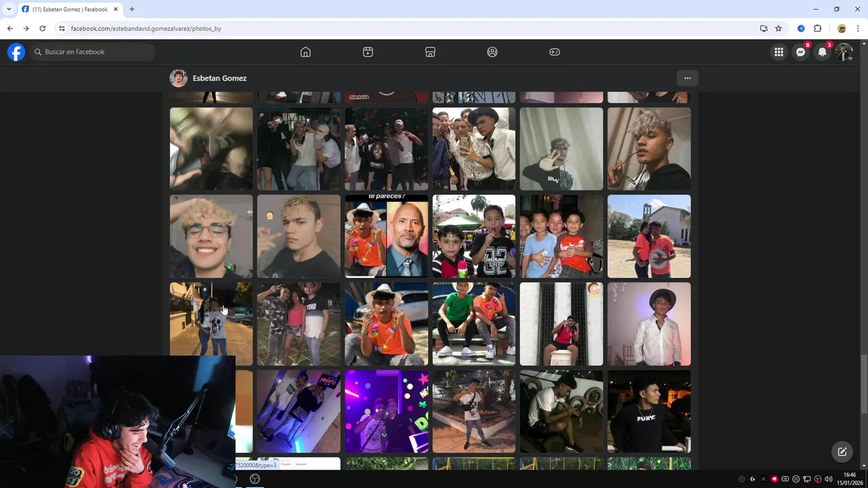Click the Esbetan Gomez profile picture
The height and width of the screenshot is (488, 868).
point(178,78)
